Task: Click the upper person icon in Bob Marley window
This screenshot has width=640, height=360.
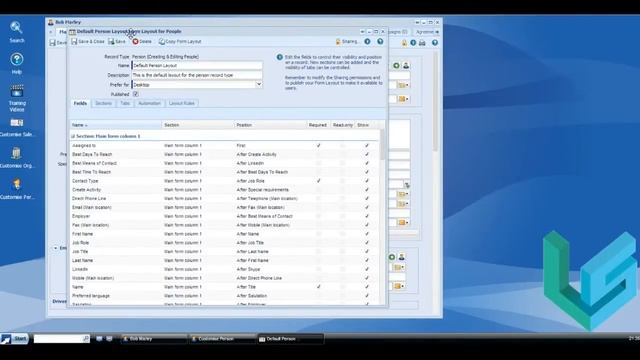Action: 406,65
